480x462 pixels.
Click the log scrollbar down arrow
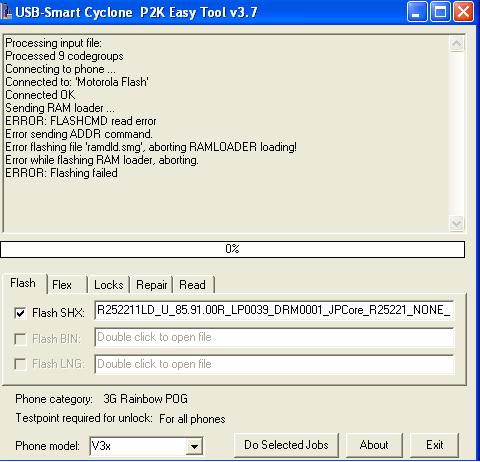(x=456, y=223)
